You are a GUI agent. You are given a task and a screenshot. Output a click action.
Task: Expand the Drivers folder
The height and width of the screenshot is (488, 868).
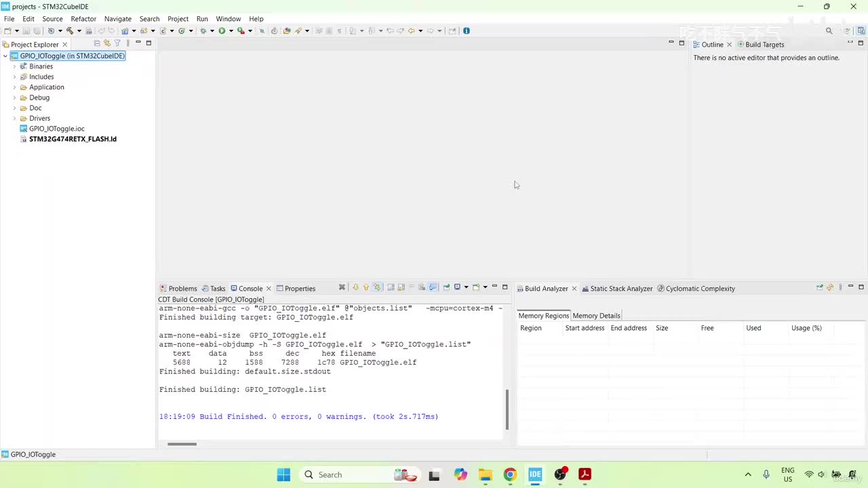click(14, 119)
